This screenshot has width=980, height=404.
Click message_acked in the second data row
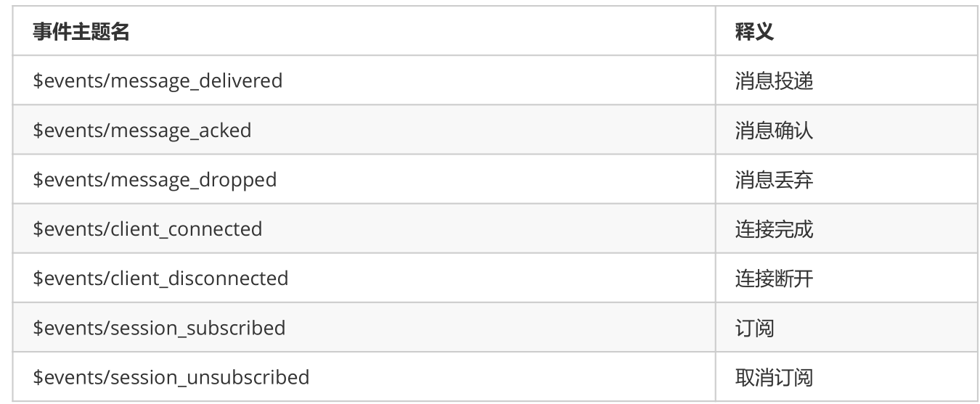[181, 130]
